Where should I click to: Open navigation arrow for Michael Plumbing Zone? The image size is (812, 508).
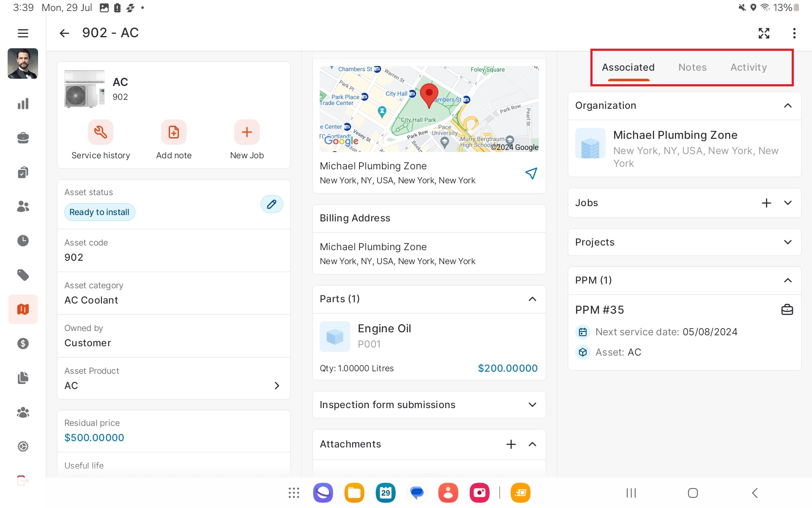pos(531,173)
